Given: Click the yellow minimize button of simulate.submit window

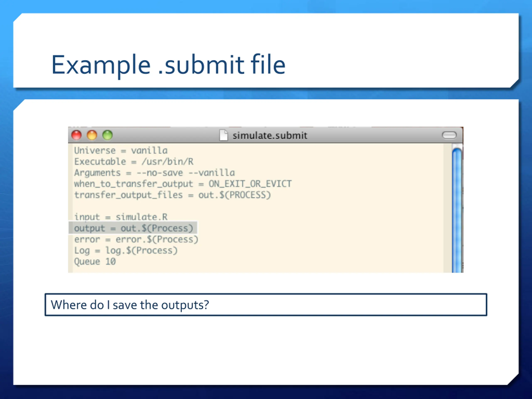Looking at the screenshot, I should point(92,135).
